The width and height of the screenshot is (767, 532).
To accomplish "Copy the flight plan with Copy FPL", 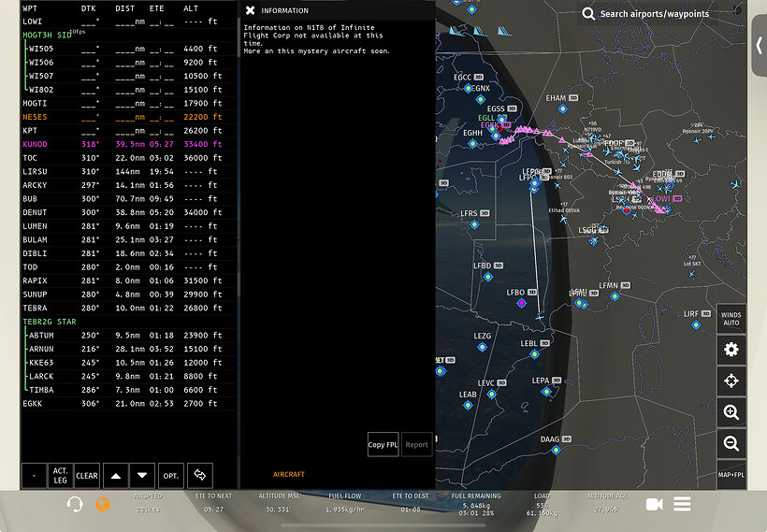I will tap(383, 444).
